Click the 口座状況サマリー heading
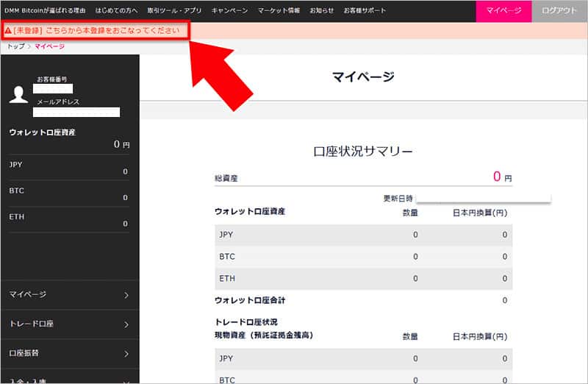Viewport: 588px width, 384px height. coord(363,152)
